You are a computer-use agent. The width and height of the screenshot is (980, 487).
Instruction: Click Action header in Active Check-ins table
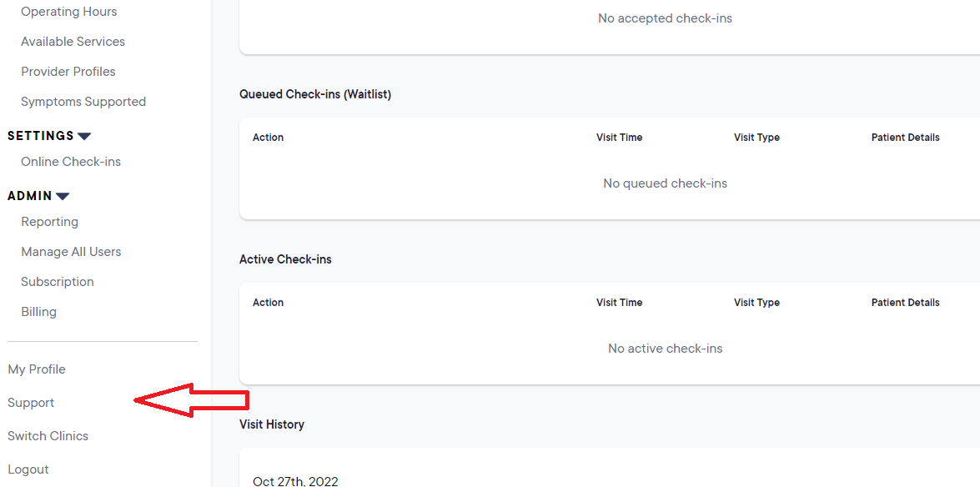[x=268, y=303]
